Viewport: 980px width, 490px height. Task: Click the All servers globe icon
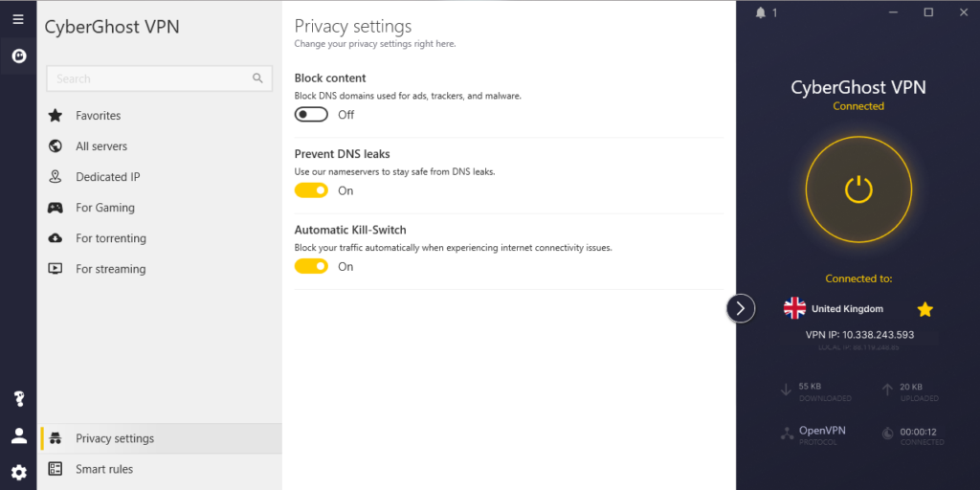pyautogui.click(x=55, y=145)
